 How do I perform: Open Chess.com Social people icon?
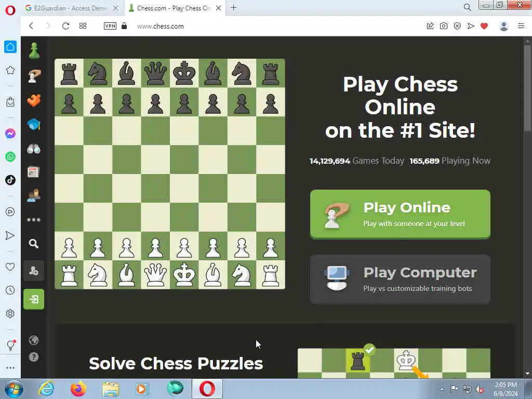click(34, 196)
